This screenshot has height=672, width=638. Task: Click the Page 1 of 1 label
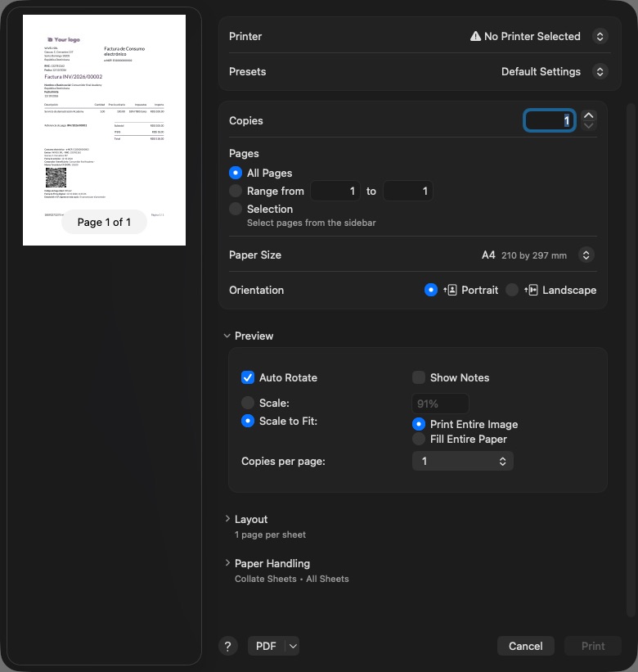pyautogui.click(x=104, y=222)
